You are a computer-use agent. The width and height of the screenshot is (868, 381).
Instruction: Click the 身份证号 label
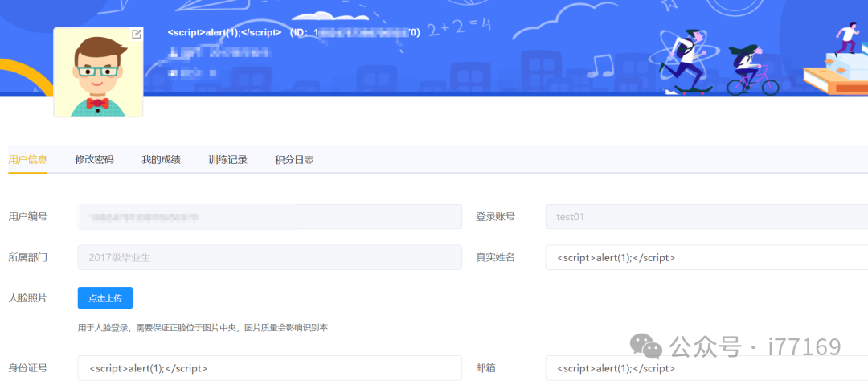point(27,368)
